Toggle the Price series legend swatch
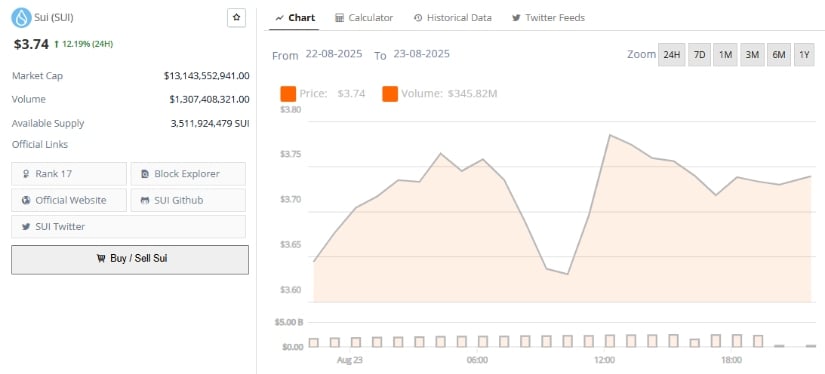Screen dimensions: 825x374 [288, 94]
